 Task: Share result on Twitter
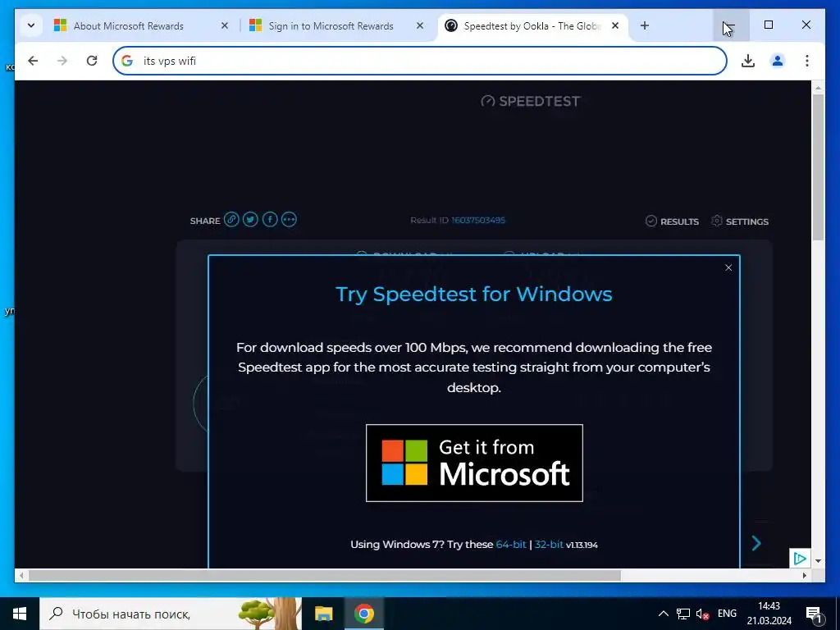coord(250,220)
